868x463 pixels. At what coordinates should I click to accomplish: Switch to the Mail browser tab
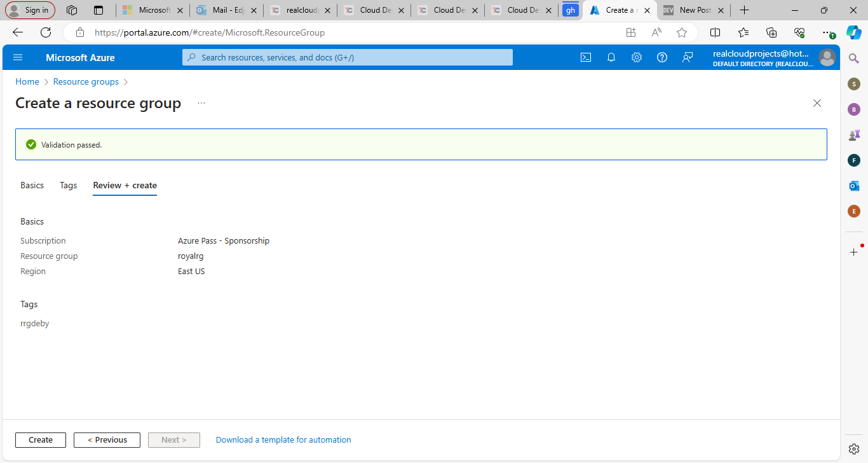[x=226, y=10]
